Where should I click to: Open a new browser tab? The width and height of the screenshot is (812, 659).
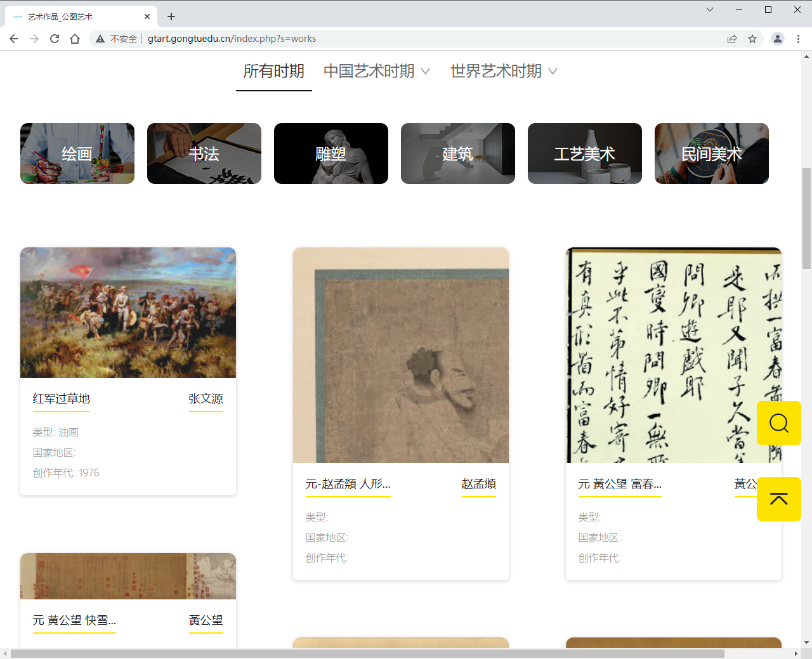171,16
